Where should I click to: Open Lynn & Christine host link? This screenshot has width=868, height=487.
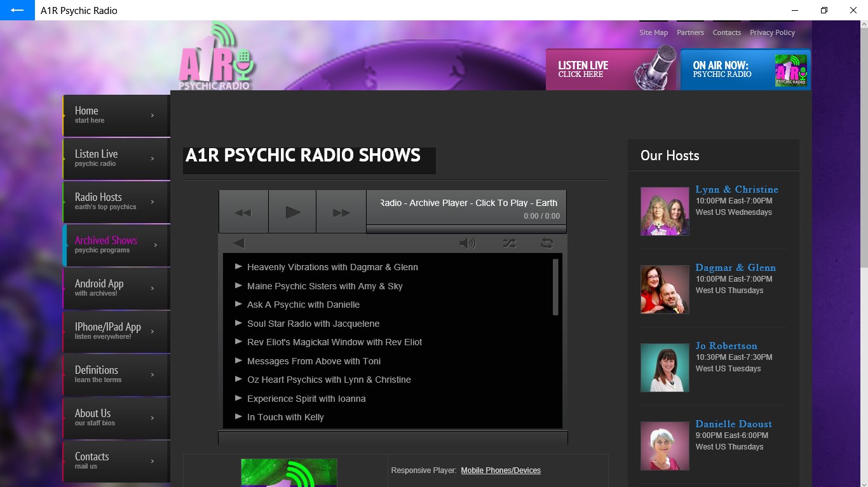736,189
